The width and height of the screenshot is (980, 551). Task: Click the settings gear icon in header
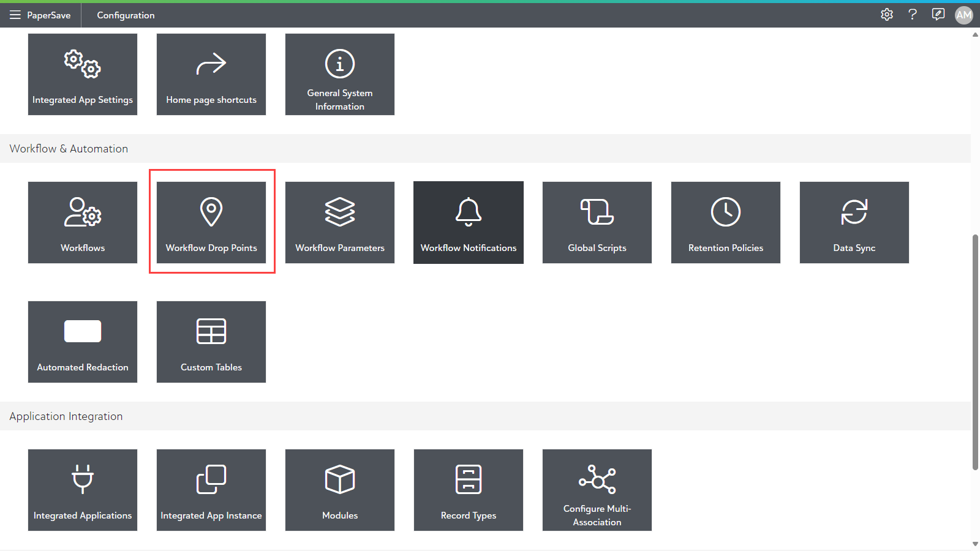coord(886,15)
